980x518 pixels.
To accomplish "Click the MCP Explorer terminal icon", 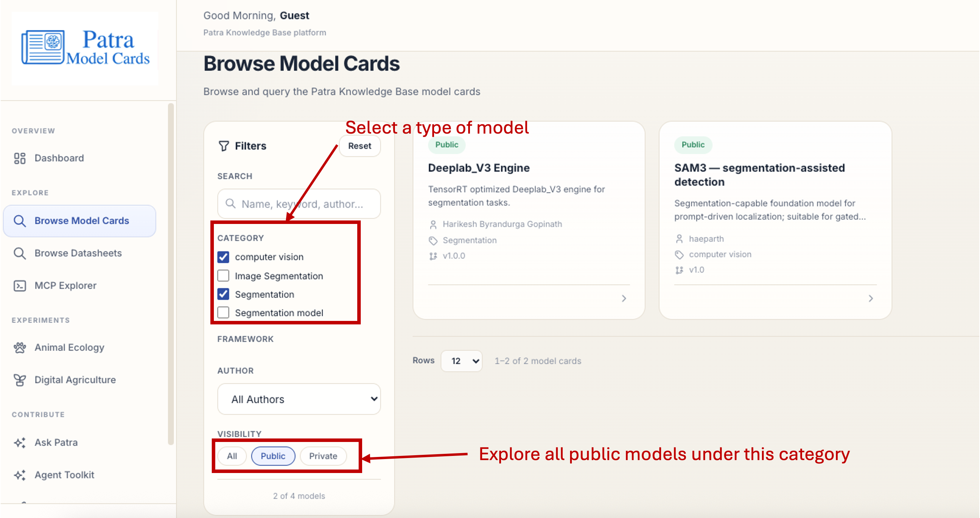I will pos(20,286).
